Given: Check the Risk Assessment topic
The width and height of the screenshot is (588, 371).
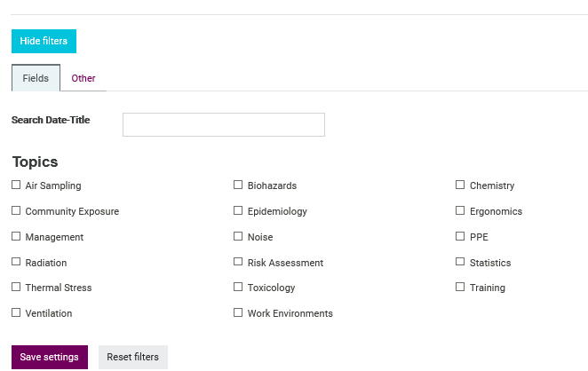Looking at the screenshot, I should 238,262.
